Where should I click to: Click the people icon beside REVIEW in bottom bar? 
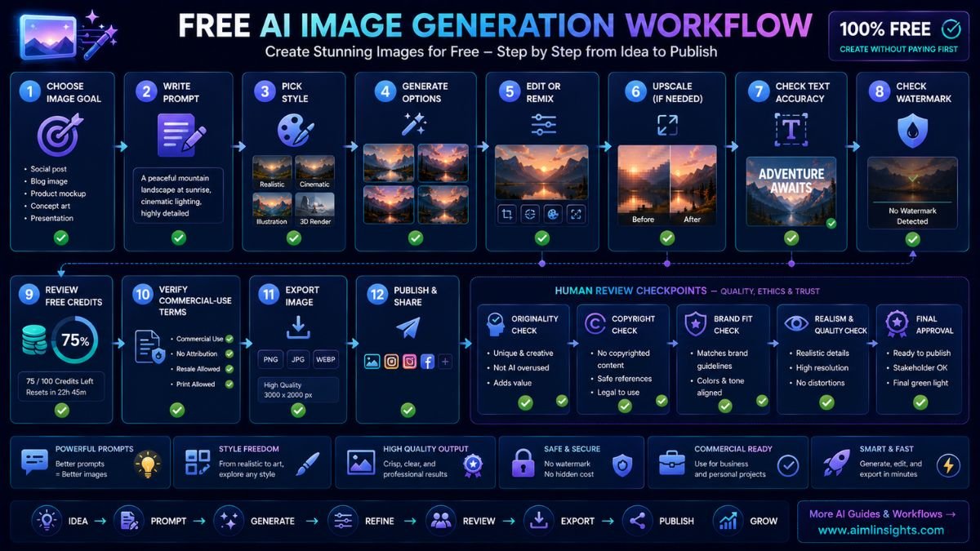(x=441, y=521)
